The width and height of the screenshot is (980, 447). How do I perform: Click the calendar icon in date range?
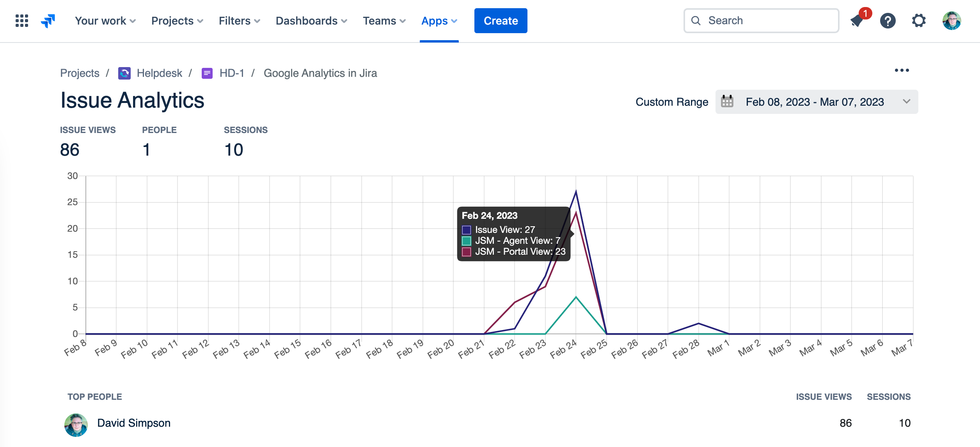tap(727, 102)
